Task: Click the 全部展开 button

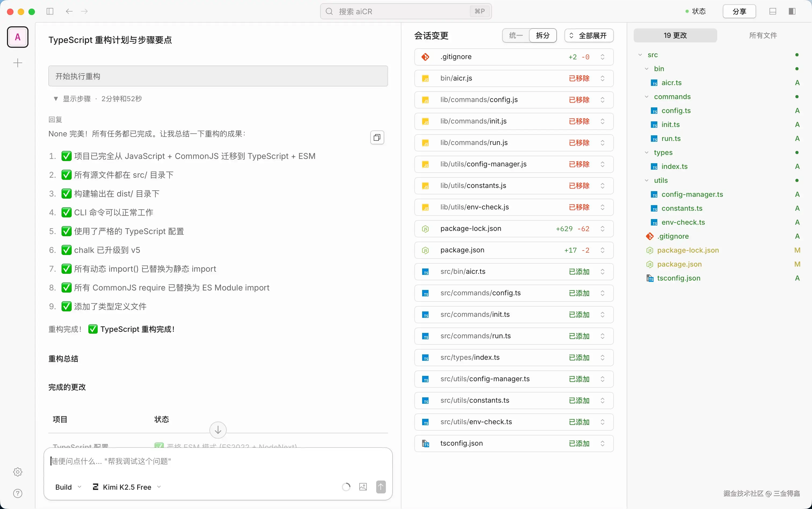Action: point(589,35)
